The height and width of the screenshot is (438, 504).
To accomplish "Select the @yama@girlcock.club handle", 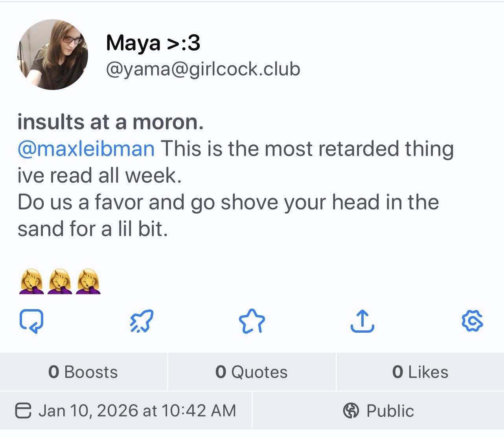I will (x=203, y=69).
